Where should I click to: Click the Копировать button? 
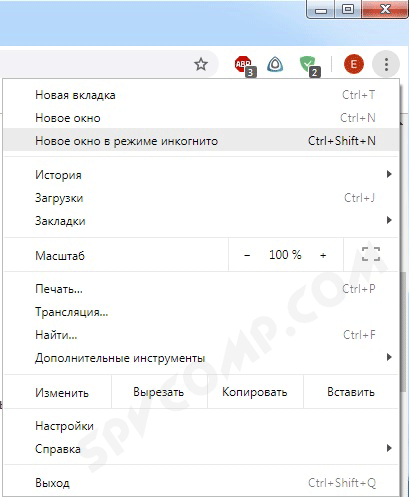pyautogui.click(x=255, y=392)
